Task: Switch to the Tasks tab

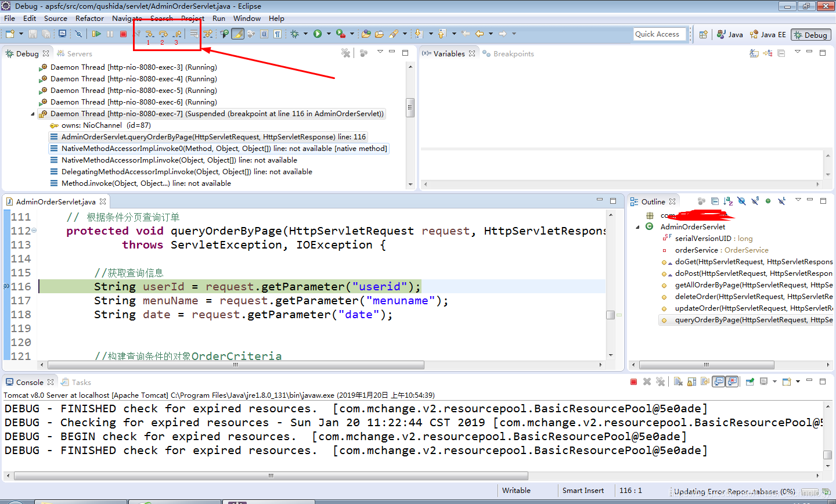Action: (x=76, y=382)
